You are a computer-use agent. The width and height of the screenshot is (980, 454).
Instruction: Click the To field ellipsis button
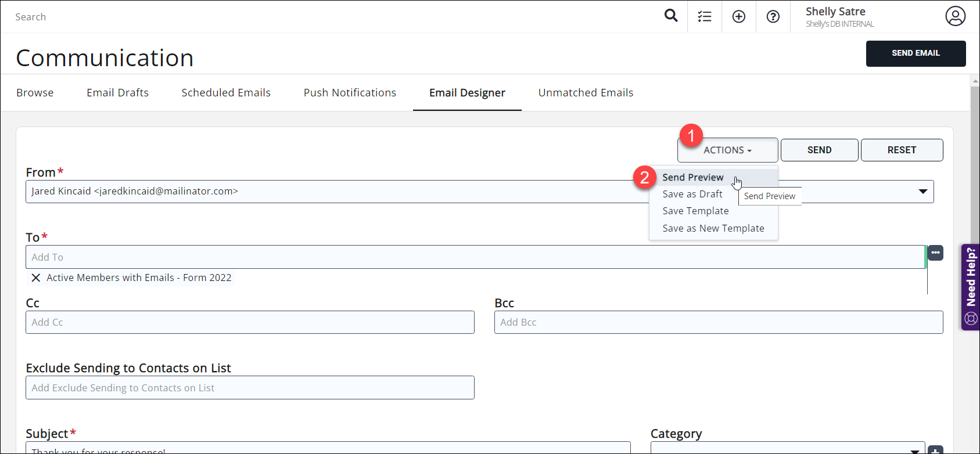(x=935, y=253)
